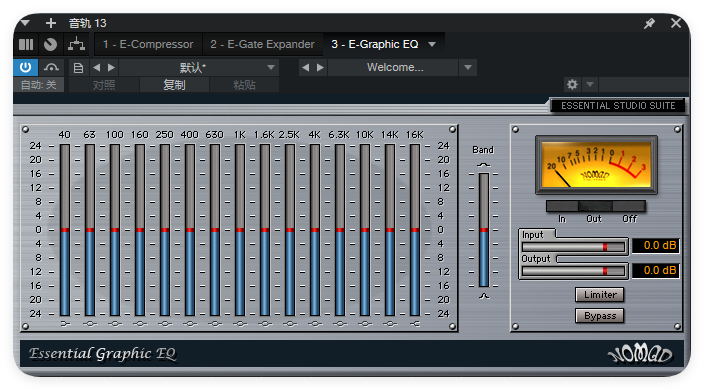The height and width of the screenshot is (390, 704).
Task: Click the Input level slider
Action: pyautogui.click(x=573, y=247)
